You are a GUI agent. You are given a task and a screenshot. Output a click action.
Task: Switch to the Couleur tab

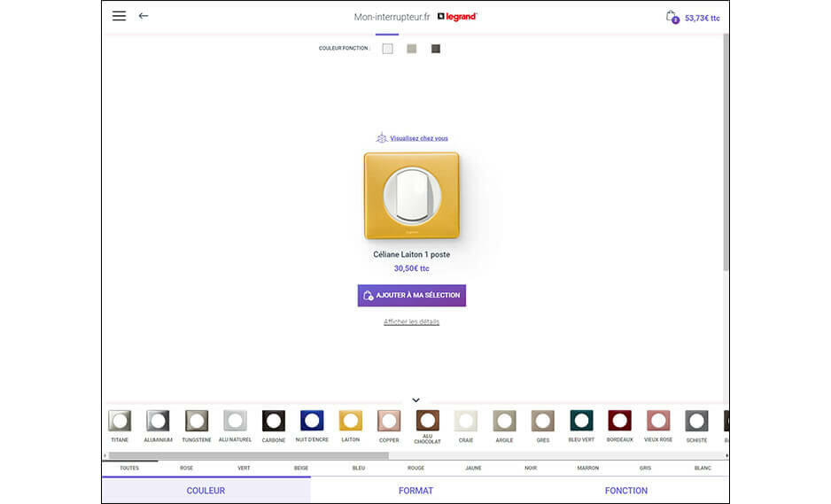click(206, 490)
